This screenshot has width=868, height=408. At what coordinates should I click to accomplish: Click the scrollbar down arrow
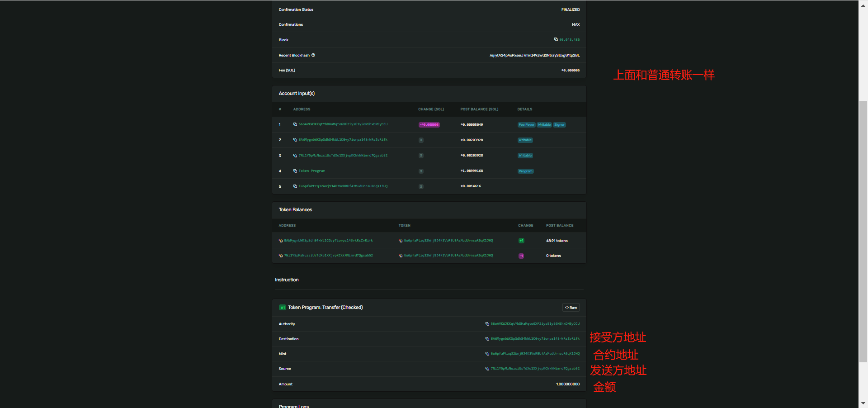863,403
